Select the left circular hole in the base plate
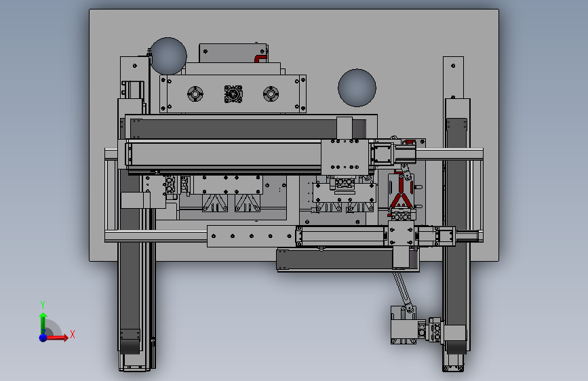This screenshot has height=381, width=588. (168, 56)
